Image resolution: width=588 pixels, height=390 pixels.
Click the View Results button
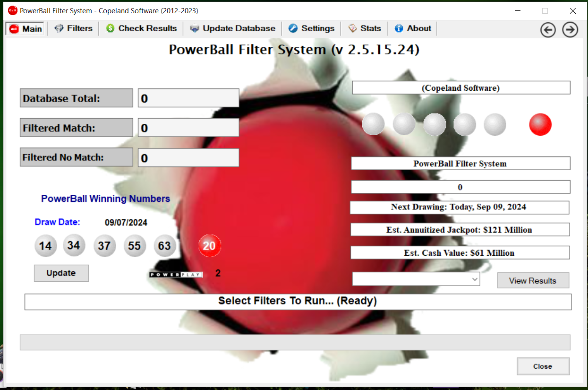[x=533, y=280]
